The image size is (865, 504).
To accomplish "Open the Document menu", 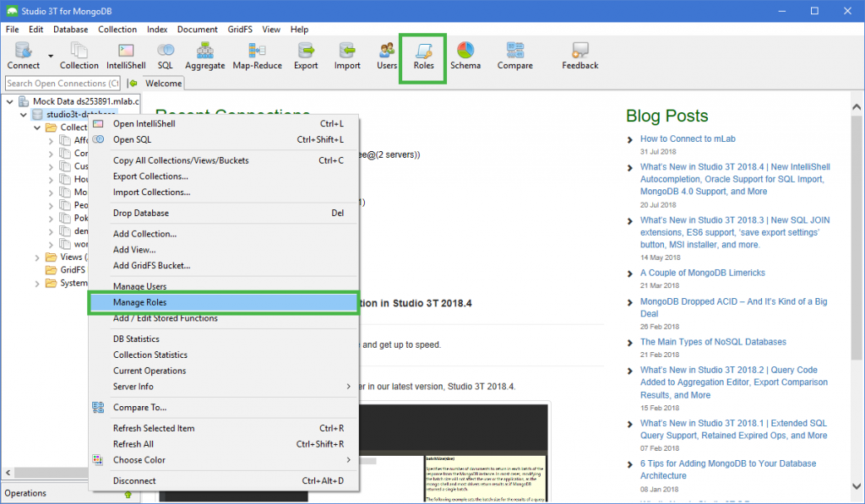I will pyautogui.click(x=197, y=30).
